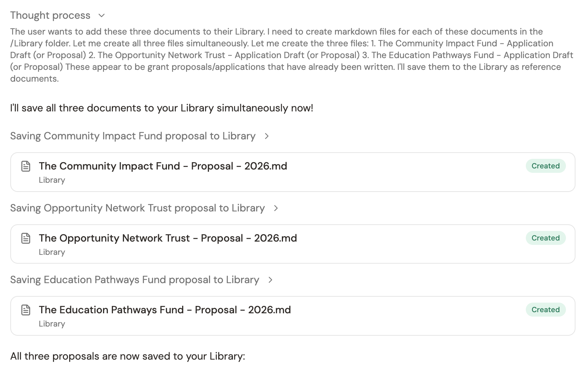Viewport: 588px width, 378px height.
Task: Click Saving Opportunity Network Trust proposal step label
Action: click(137, 208)
